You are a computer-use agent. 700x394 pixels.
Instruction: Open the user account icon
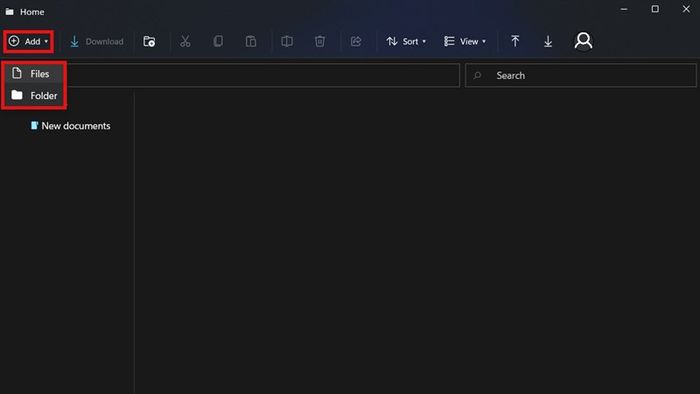[583, 41]
